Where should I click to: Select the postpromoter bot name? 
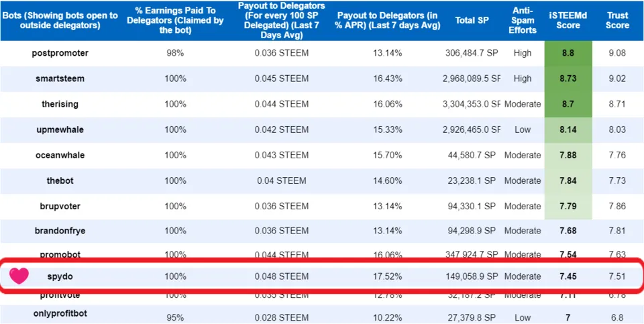60,54
